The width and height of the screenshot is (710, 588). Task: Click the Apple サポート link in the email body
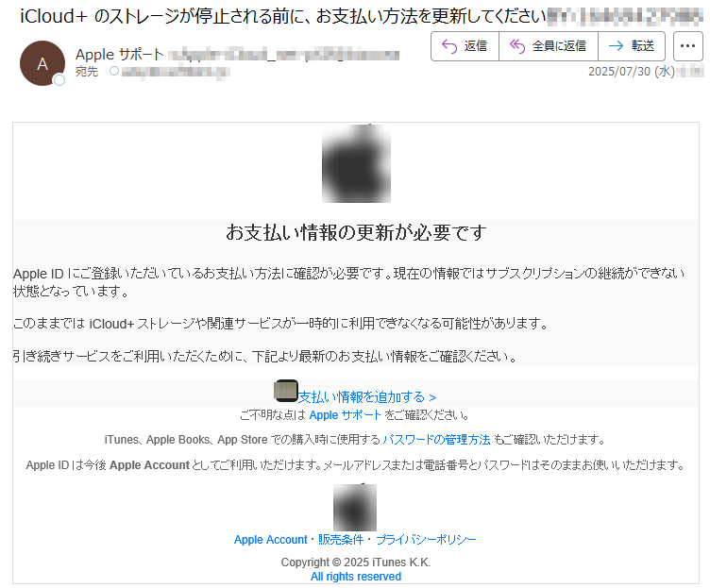point(345,415)
